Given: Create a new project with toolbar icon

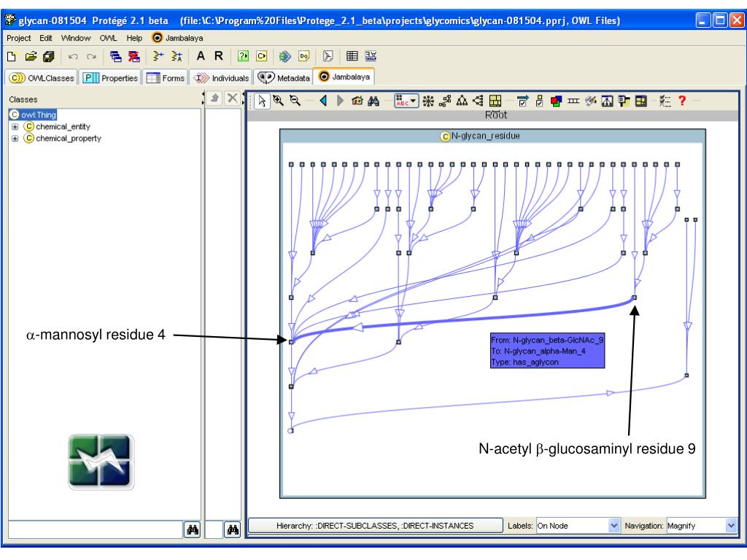Looking at the screenshot, I should 12,56.
